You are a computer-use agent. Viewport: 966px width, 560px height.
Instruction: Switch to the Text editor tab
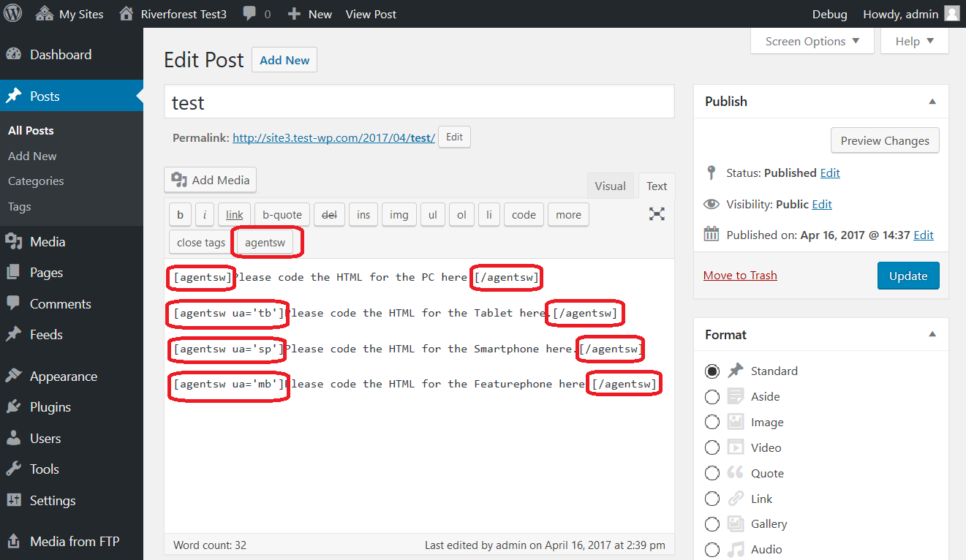click(x=657, y=186)
